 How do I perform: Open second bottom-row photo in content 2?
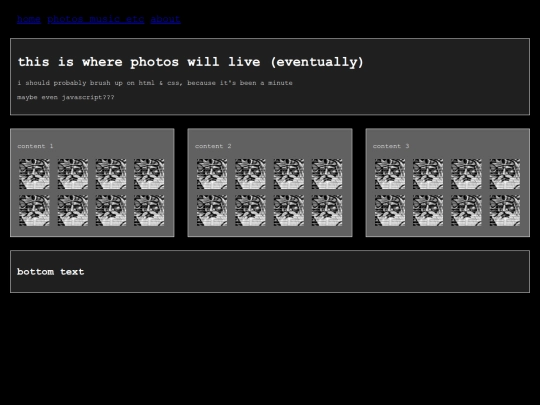[x=250, y=210]
